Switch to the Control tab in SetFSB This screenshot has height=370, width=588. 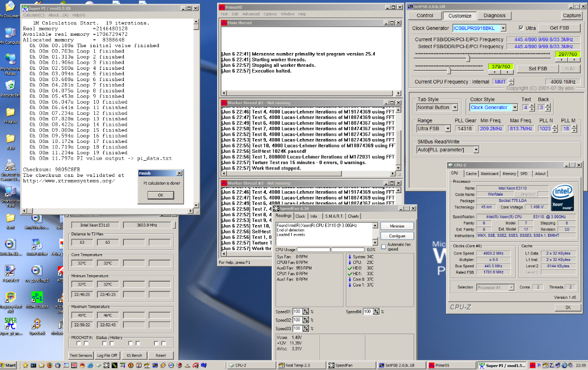point(424,15)
